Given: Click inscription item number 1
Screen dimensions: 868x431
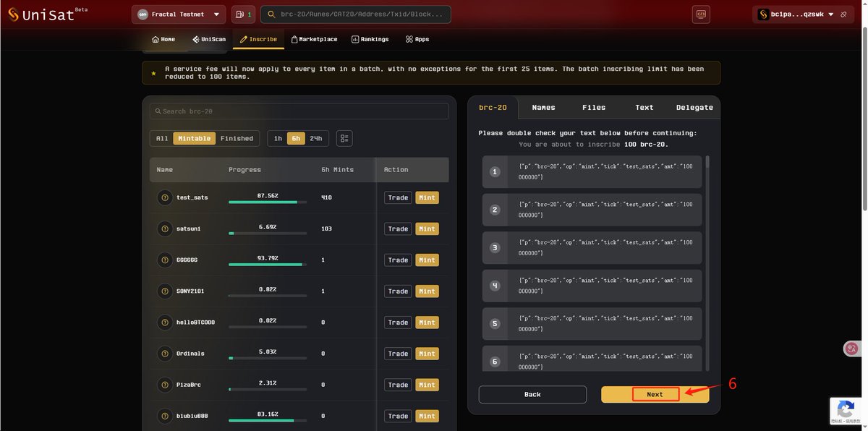Looking at the screenshot, I should pos(592,171).
